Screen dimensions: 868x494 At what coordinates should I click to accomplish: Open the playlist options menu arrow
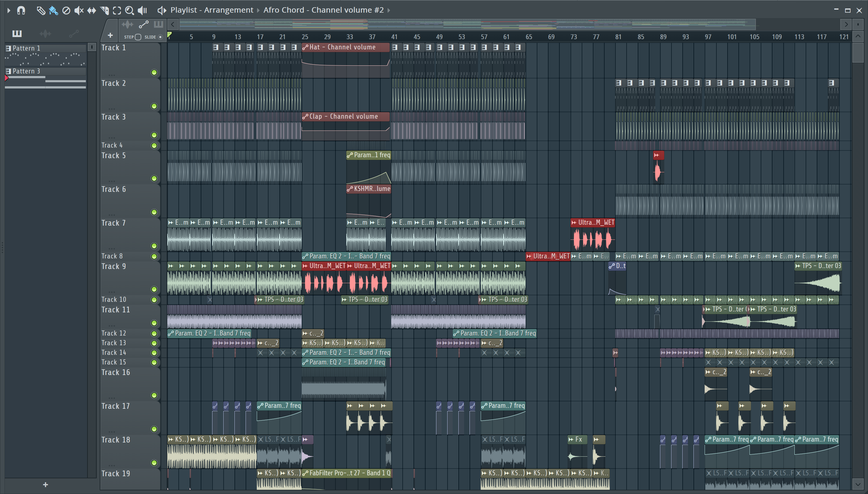coord(9,11)
